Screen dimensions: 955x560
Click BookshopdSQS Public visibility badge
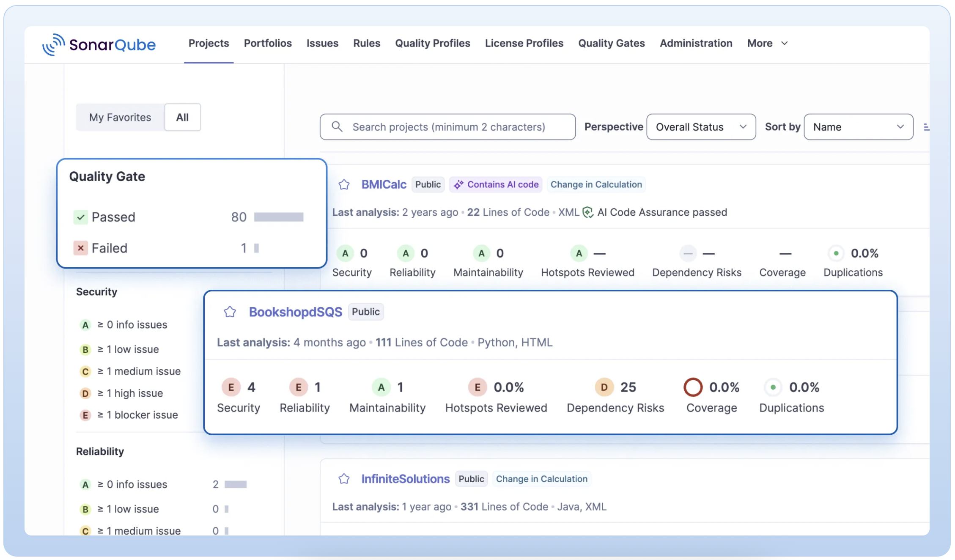coord(366,312)
